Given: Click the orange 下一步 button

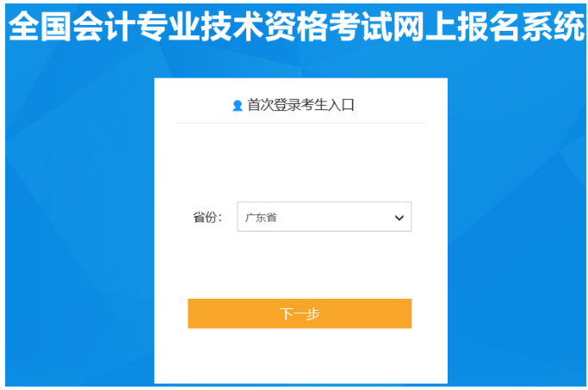Looking at the screenshot, I should coord(300,313).
